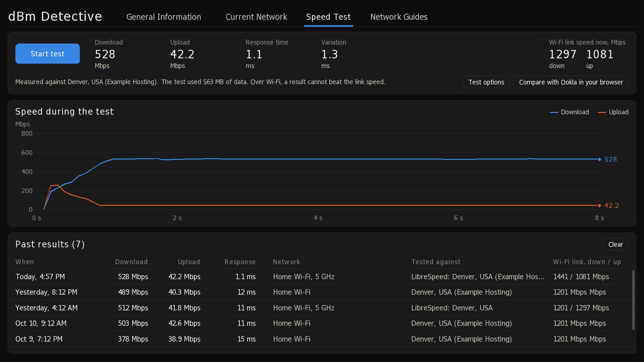The image size is (644, 362).
Task: Switch to the Current Network tab
Action: (256, 17)
